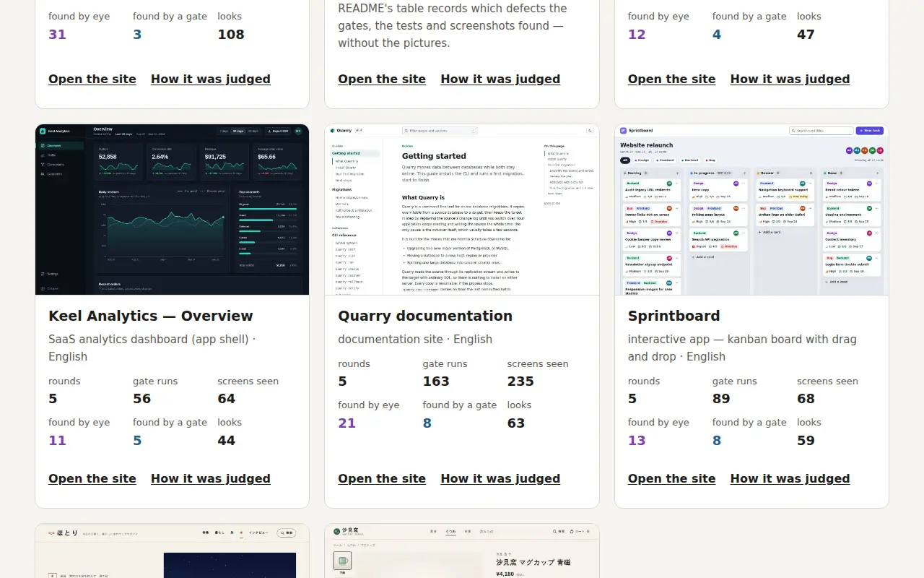This screenshot has width=924, height=578.
Task: Open the site for the card with 47 looks
Action: click(x=671, y=79)
